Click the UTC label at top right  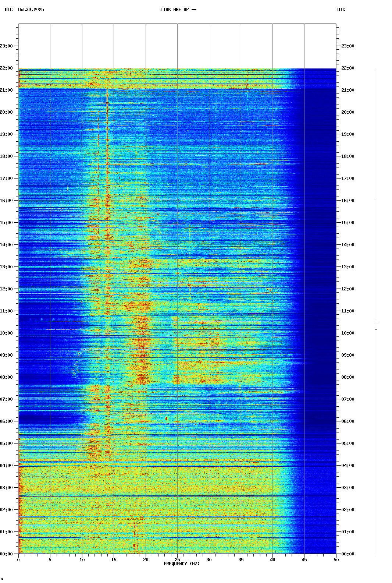click(341, 10)
